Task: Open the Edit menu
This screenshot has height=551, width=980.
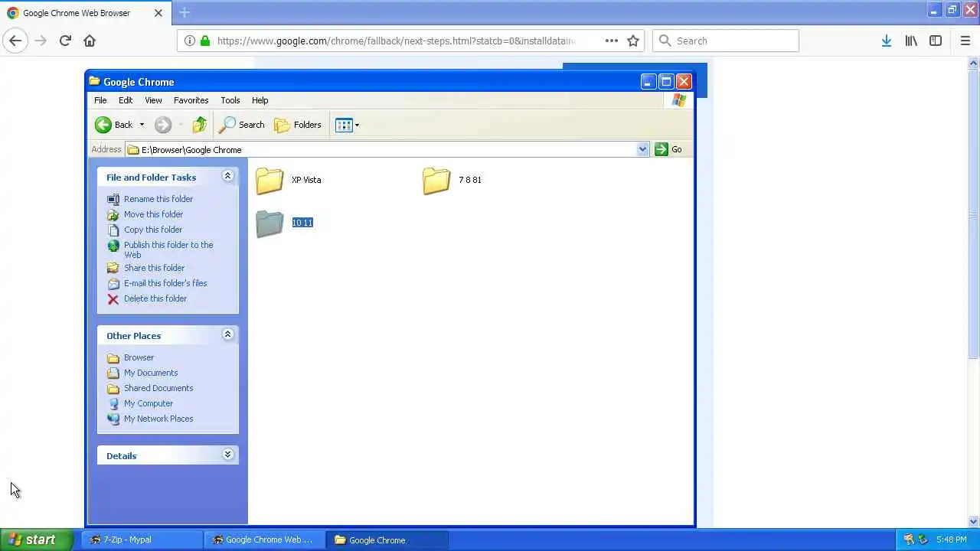Action: [126, 100]
